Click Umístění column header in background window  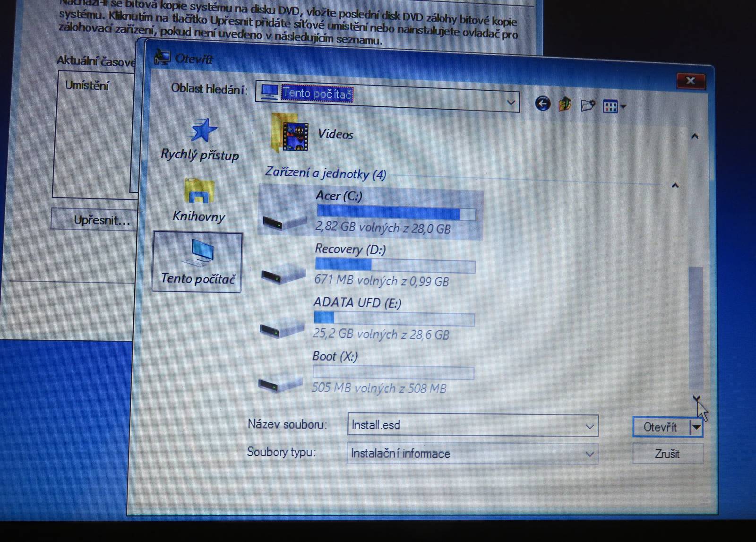click(x=87, y=86)
